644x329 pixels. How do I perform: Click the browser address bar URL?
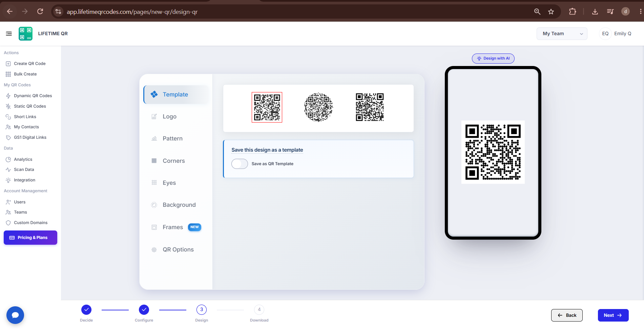132,12
